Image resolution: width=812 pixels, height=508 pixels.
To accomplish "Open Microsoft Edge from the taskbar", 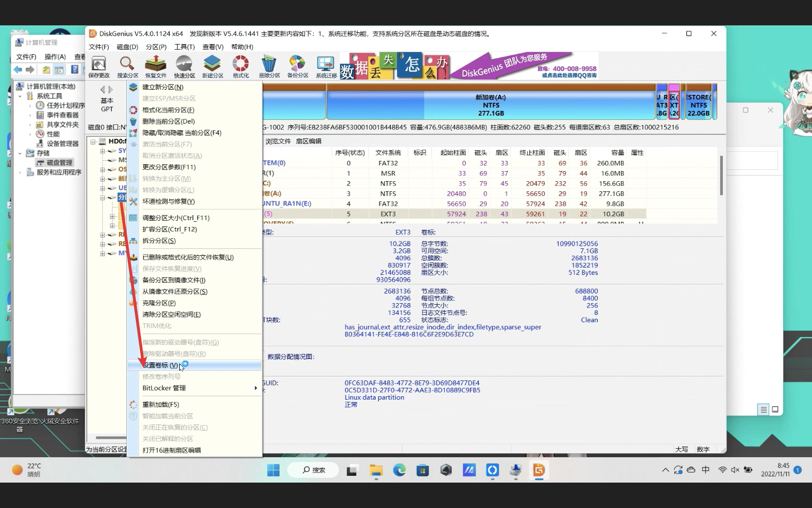I will pos(399,470).
